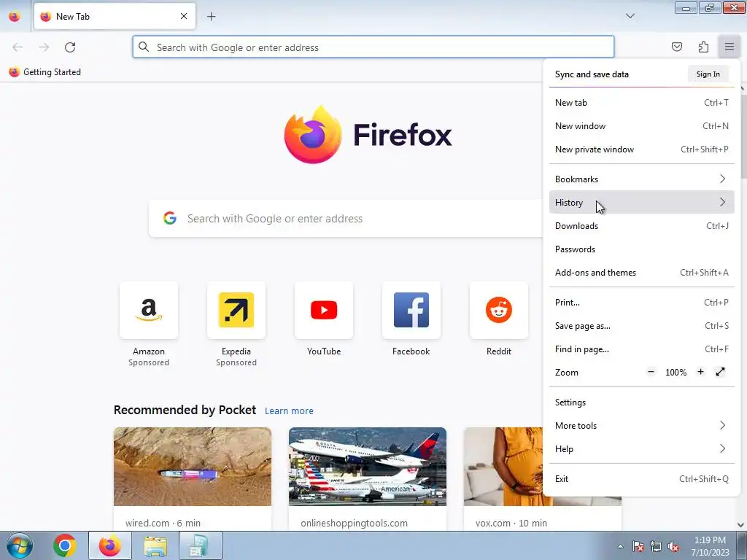Click the network tray icon
The height and width of the screenshot is (560, 747).
[656, 546]
